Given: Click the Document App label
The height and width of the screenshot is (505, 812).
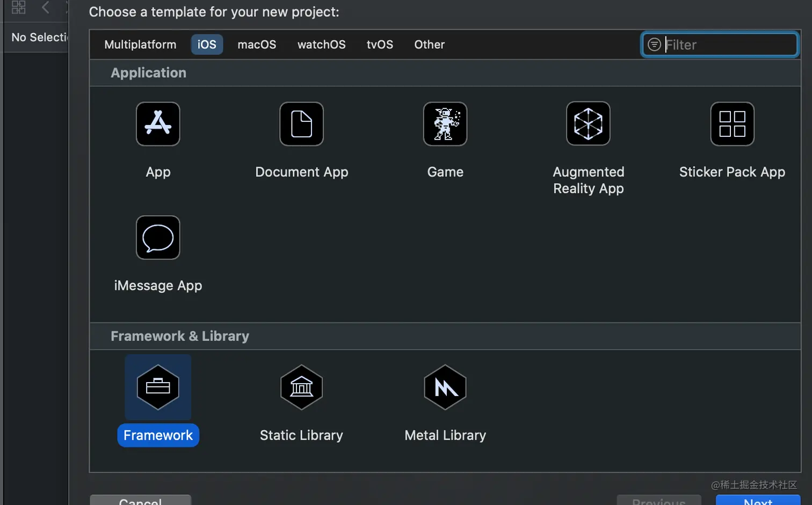Looking at the screenshot, I should [302, 172].
